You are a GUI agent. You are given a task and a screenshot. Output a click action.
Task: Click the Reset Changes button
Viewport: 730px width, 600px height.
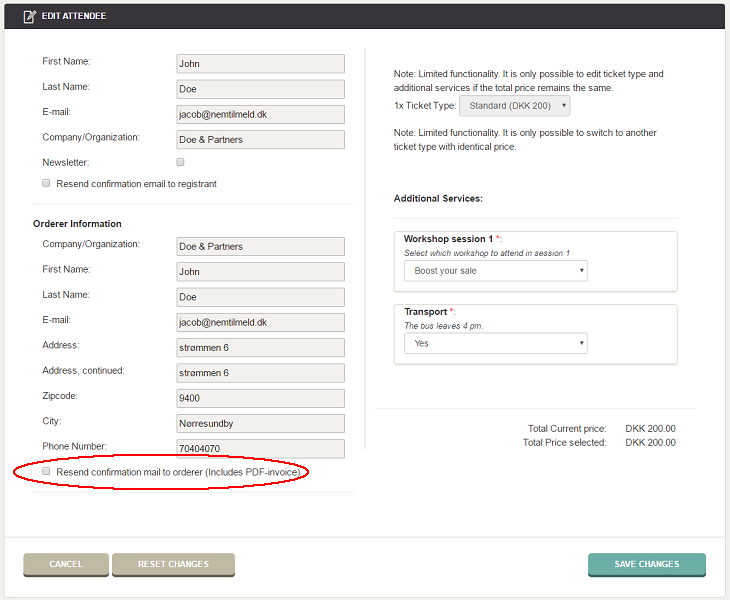click(x=173, y=564)
